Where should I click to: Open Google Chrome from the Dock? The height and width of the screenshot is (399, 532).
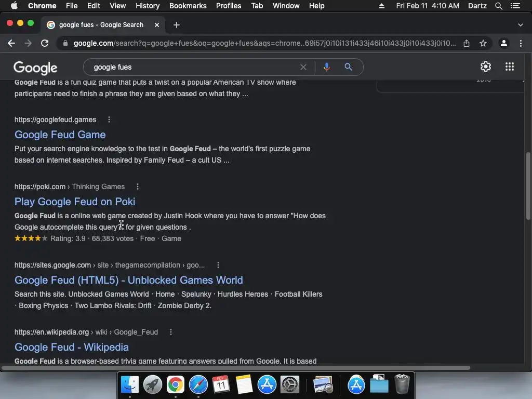pyautogui.click(x=176, y=385)
